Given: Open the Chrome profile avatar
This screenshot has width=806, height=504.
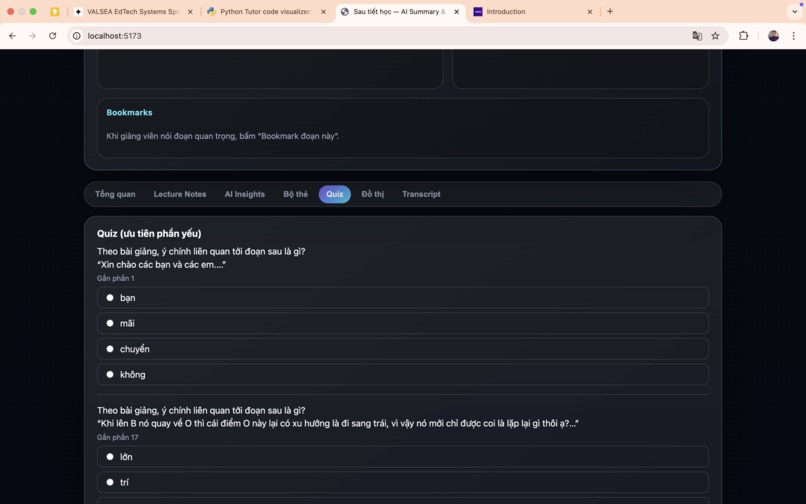Looking at the screenshot, I should tap(773, 36).
